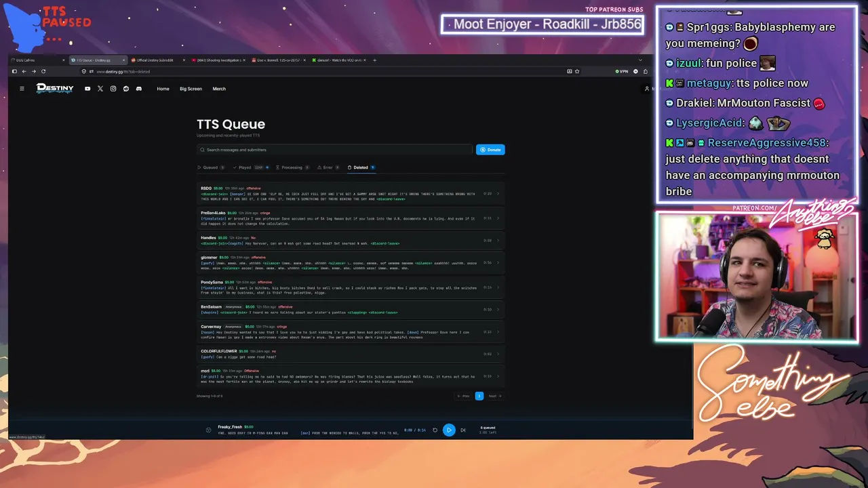Expand the glommer message chevron
The width and height of the screenshot is (868, 488).
[x=498, y=263]
